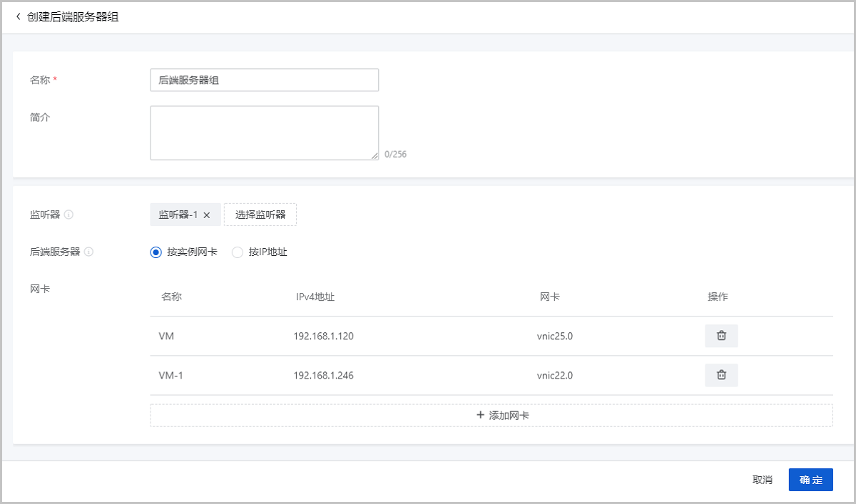Click the 名称 input field

click(x=264, y=80)
